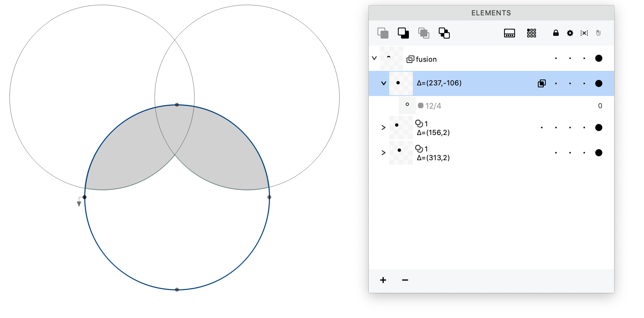Click boolean icon beside fusion label
The width and height of the screenshot is (644, 318).
(410, 59)
